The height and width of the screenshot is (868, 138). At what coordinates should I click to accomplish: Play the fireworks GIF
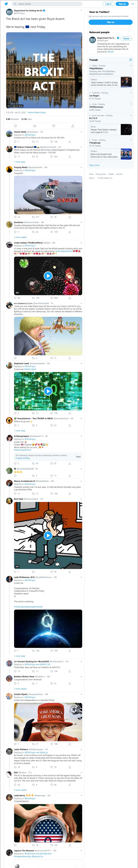click(48, 276)
